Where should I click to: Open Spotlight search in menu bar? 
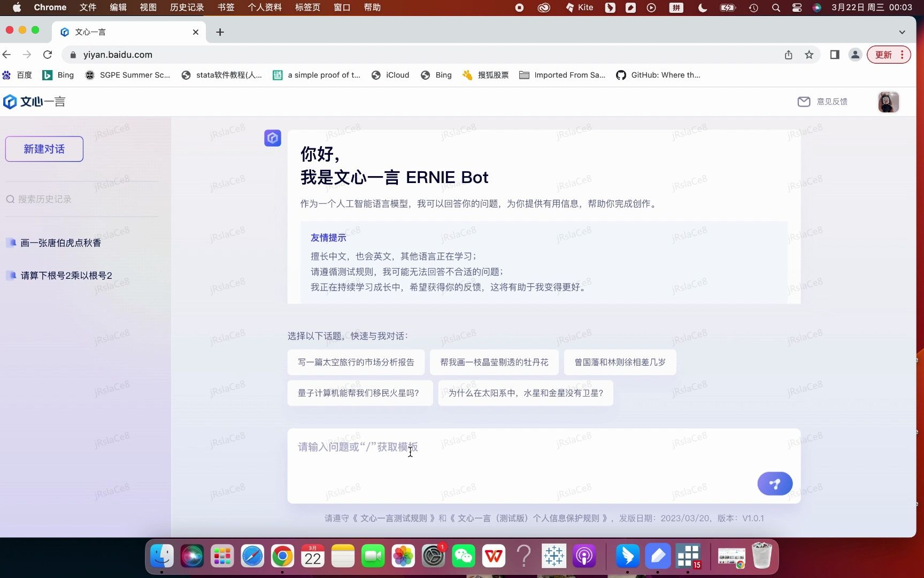coord(776,7)
